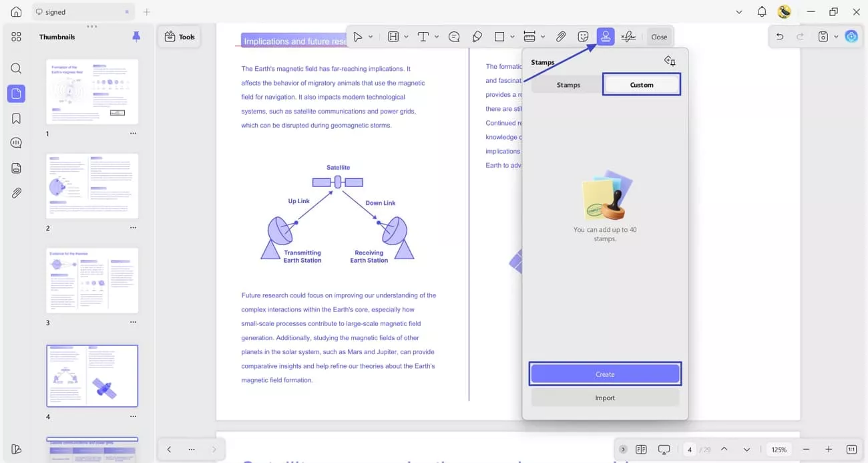Select the rectangle shape tool

click(x=499, y=37)
